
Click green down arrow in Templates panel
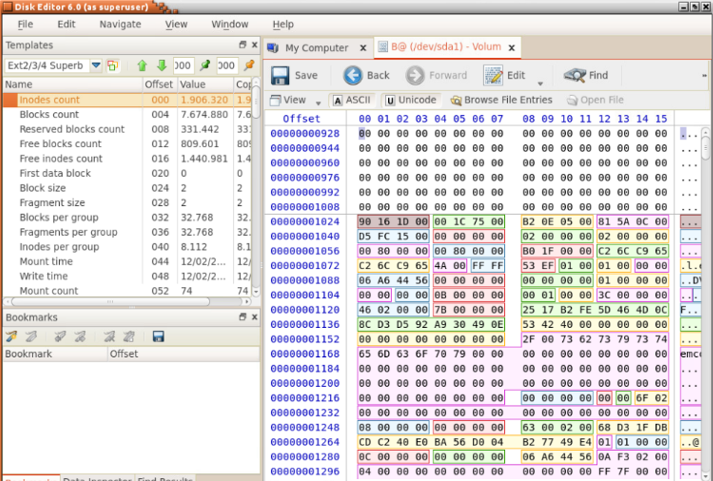click(x=161, y=66)
